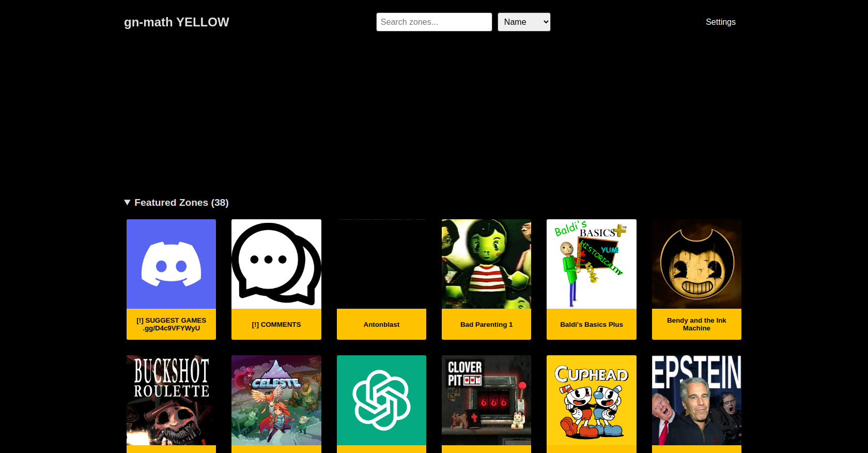Open the Bendy ink face thumbnail
This screenshot has width=868, height=453.
[x=696, y=264]
